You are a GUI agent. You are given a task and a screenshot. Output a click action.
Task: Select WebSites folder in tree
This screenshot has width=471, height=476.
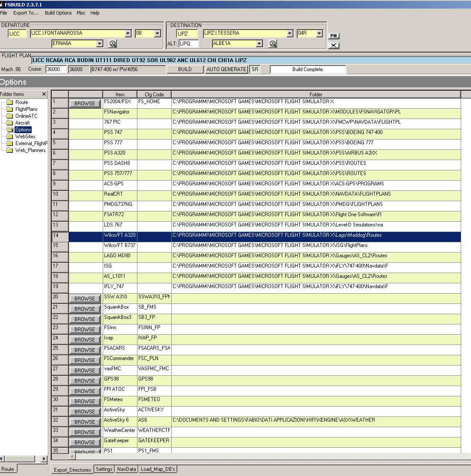(25, 137)
